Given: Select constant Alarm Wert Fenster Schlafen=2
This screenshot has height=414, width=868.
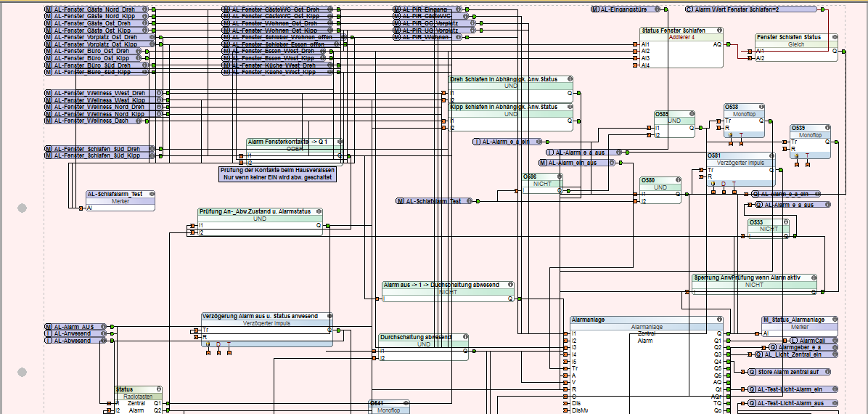Looking at the screenshot, I should coord(751,9).
